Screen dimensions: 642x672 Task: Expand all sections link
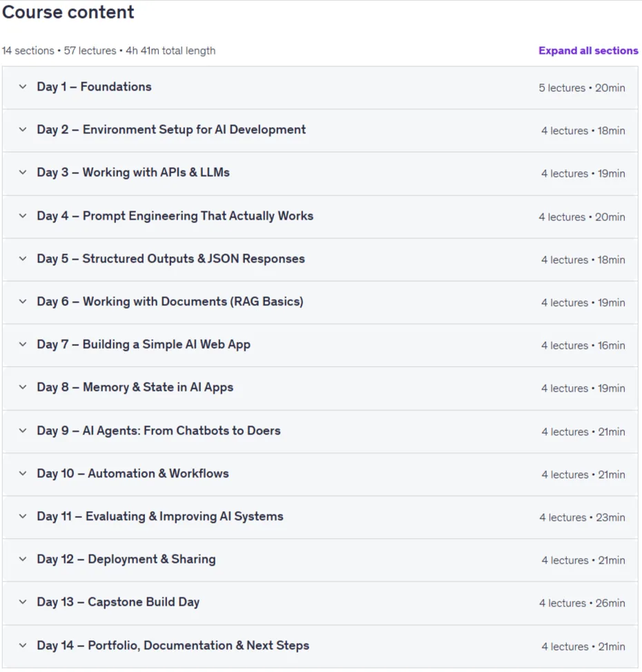click(x=588, y=50)
